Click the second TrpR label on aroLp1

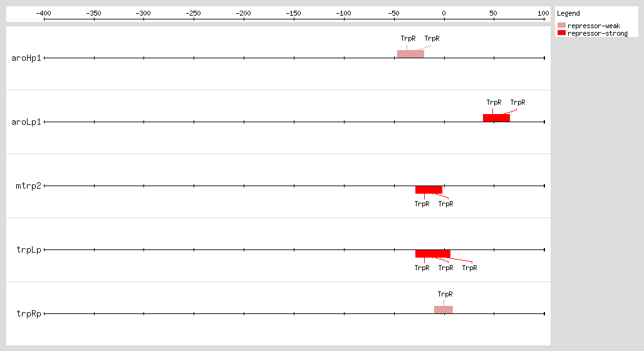(x=518, y=102)
